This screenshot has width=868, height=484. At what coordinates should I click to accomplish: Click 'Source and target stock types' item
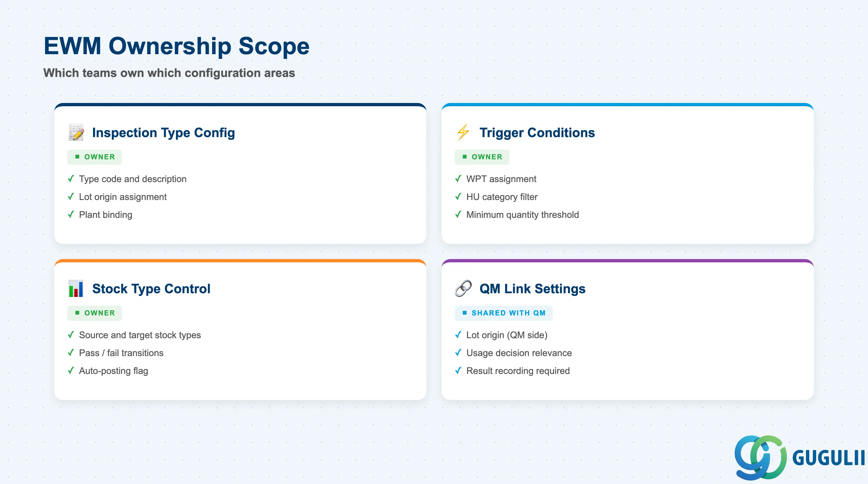pyautogui.click(x=134, y=335)
